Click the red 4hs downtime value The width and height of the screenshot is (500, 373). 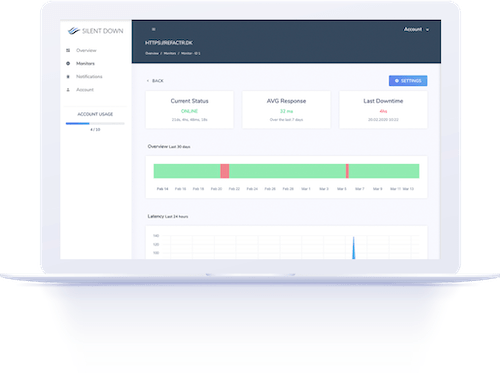point(383,111)
